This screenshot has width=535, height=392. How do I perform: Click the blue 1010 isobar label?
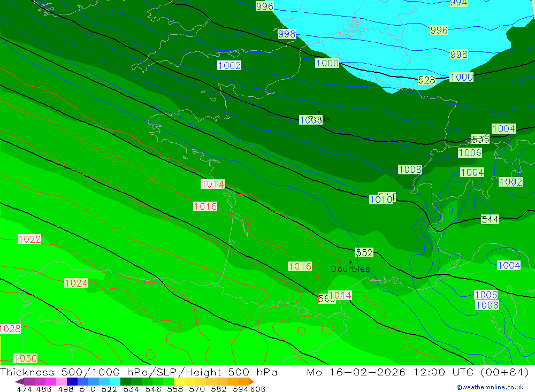381,199
